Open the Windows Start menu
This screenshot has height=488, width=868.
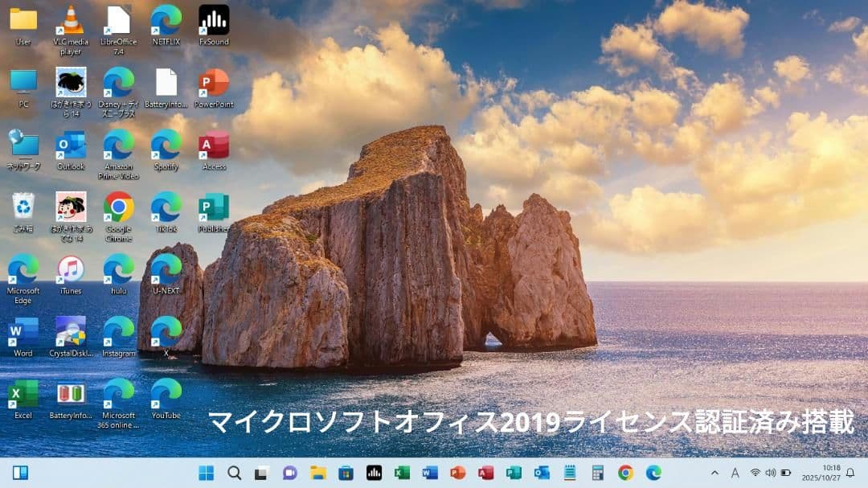coord(205,473)
